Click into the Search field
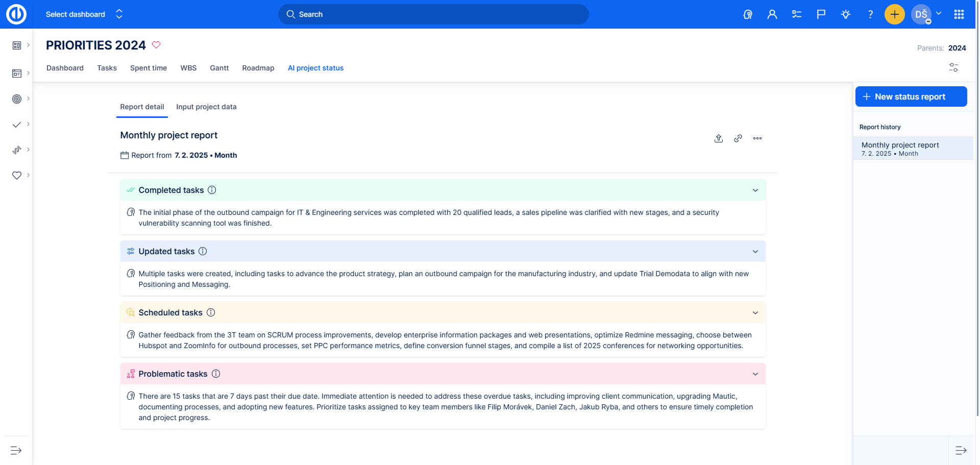Viewport: 980px width, 465px height. pyautogui.click(x=433, y=14)
